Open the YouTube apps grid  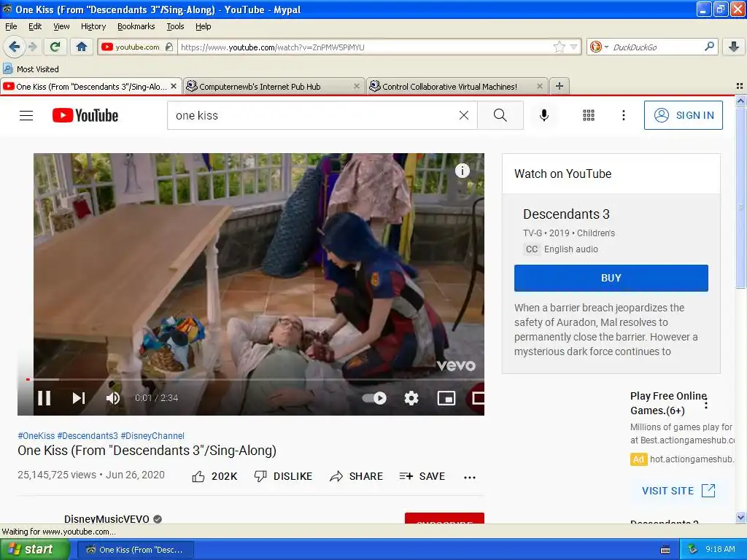[589, 115]
